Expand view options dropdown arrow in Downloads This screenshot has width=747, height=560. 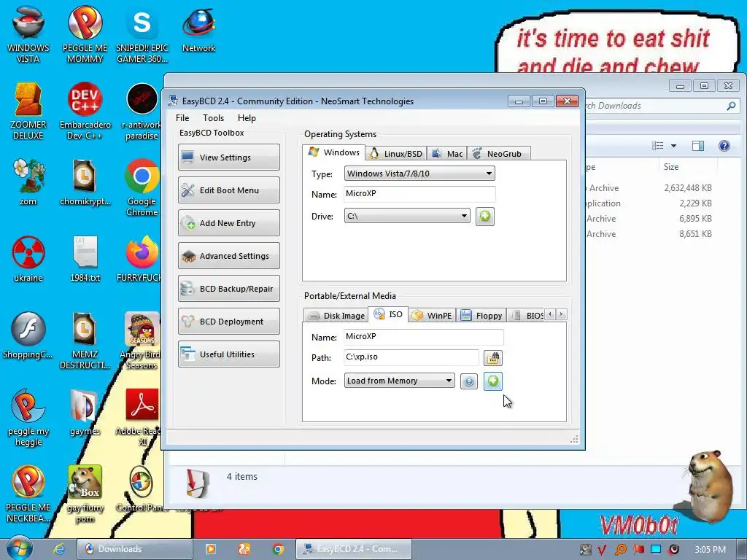coord(673,146)
